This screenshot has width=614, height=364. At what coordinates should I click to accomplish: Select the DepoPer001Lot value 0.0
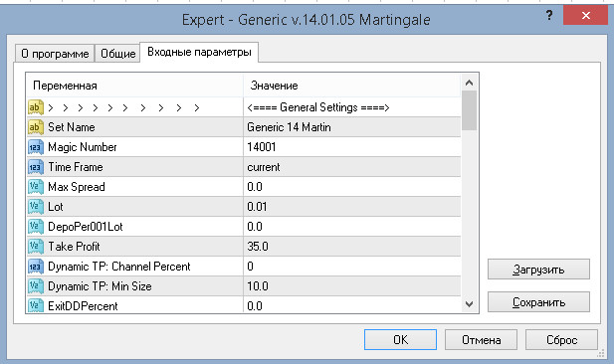click(x=255, y=227)
